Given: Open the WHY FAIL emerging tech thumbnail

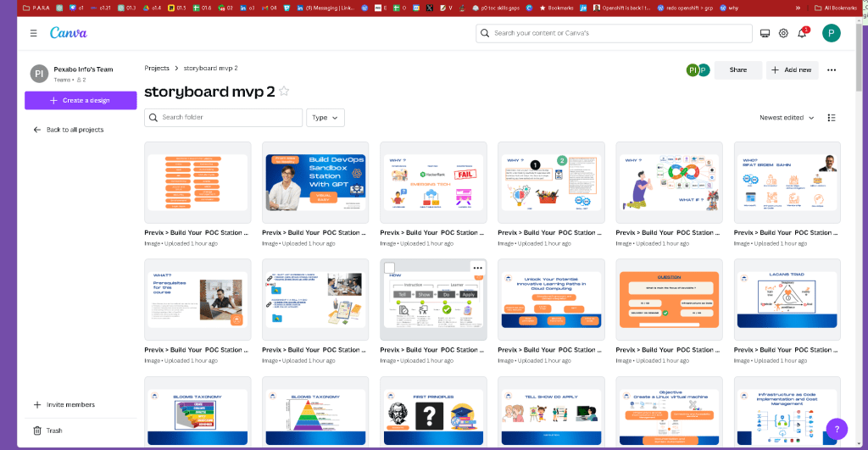Looking at the screenshot, I should [x=433, y=183].
